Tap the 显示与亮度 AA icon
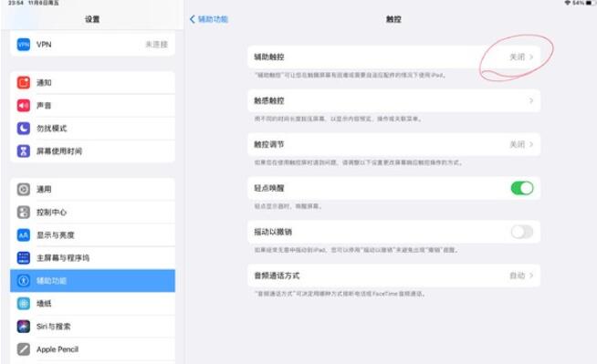This screenshot has height=364, width=597. point(23,234)
